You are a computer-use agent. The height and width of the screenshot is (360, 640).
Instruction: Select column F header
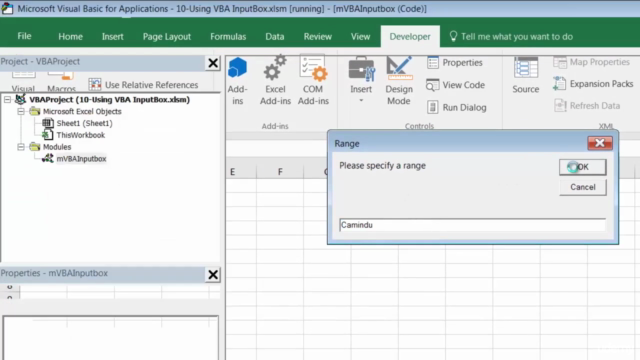pos(280,172)
